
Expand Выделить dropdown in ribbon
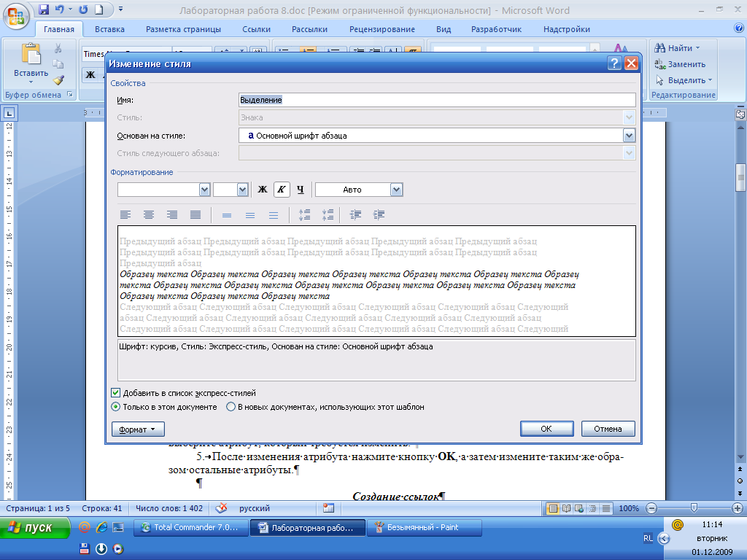click(711, 80)
